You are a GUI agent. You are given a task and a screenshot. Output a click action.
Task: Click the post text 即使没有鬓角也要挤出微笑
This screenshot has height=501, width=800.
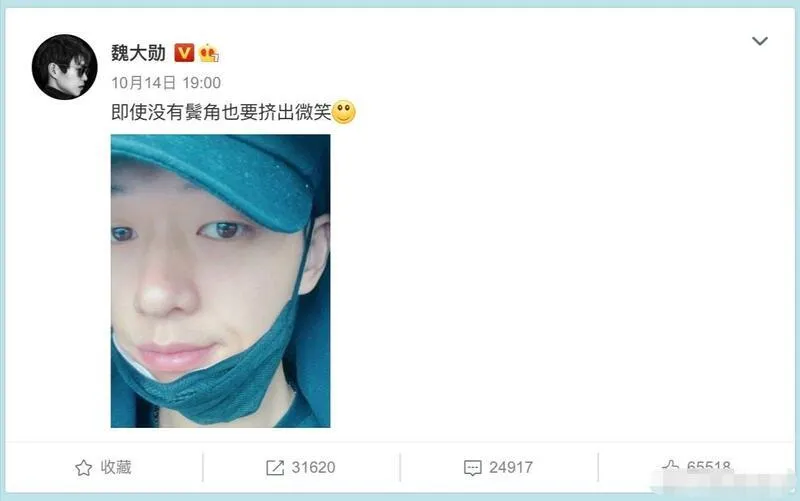221,112
